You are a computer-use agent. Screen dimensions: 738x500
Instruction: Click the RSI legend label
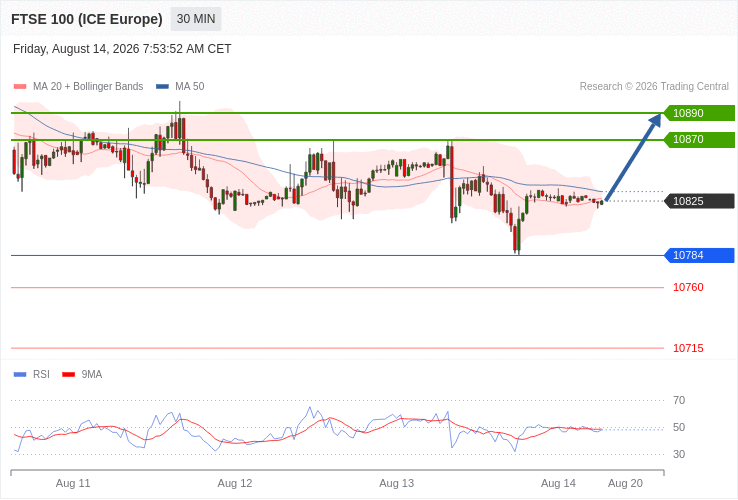point(41,375)
